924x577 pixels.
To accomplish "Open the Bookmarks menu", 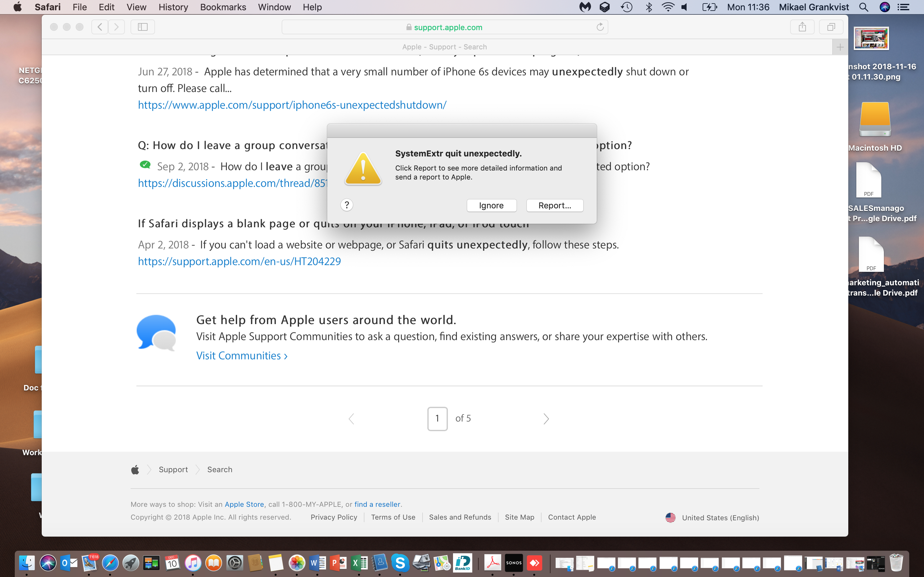I will point(223,7).
